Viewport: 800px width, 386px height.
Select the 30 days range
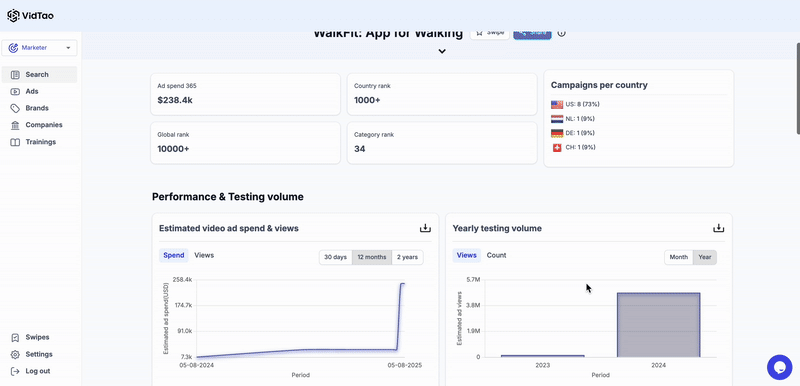click(336, 257)
